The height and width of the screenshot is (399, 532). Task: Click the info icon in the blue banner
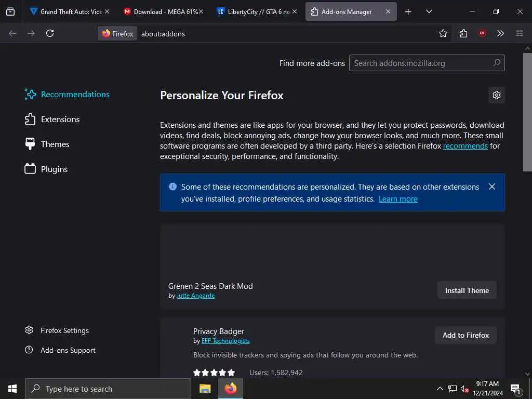pyautogui.click(x=172, y=187)
